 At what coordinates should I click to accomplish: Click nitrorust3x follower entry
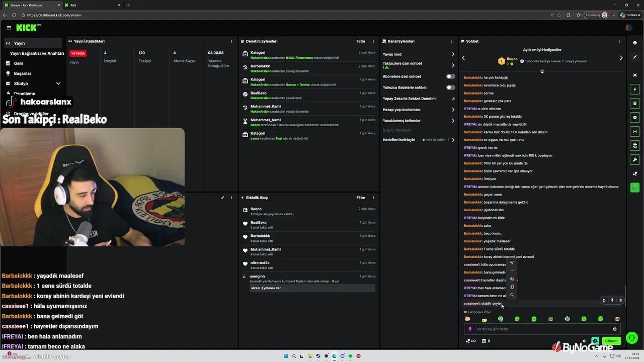[x=260, y=263]
